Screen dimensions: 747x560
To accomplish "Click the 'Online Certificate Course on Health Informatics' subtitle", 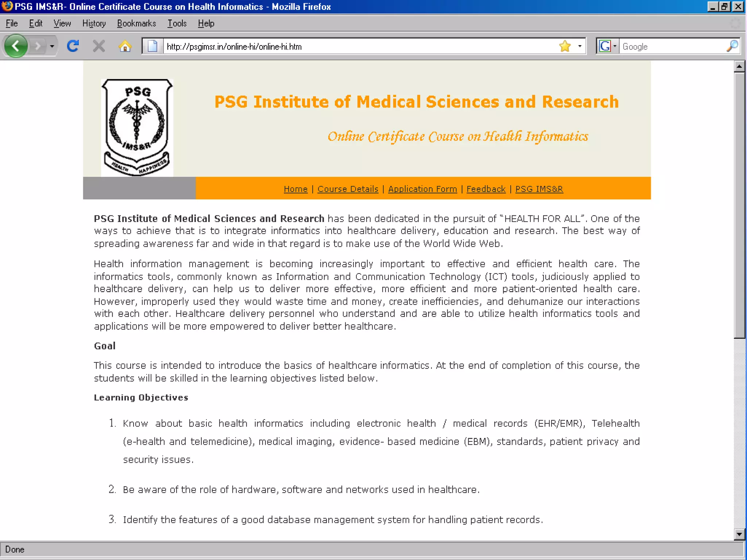I will (458, 136).
